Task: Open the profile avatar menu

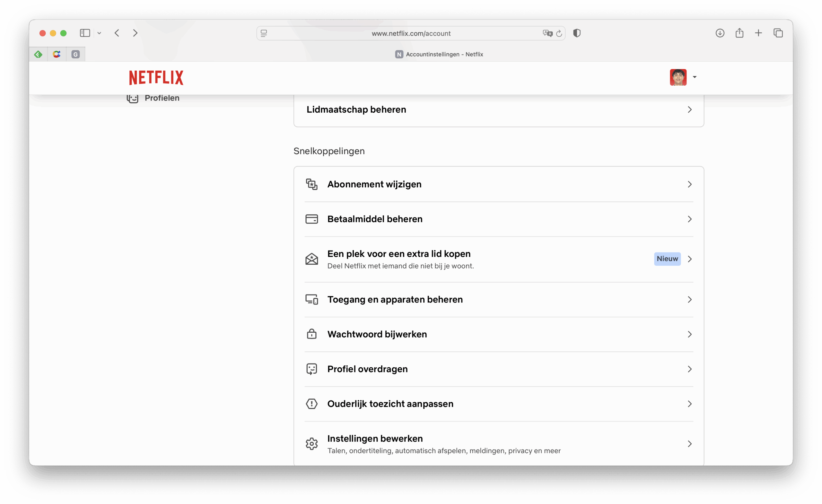Action: tap(678, 77)
